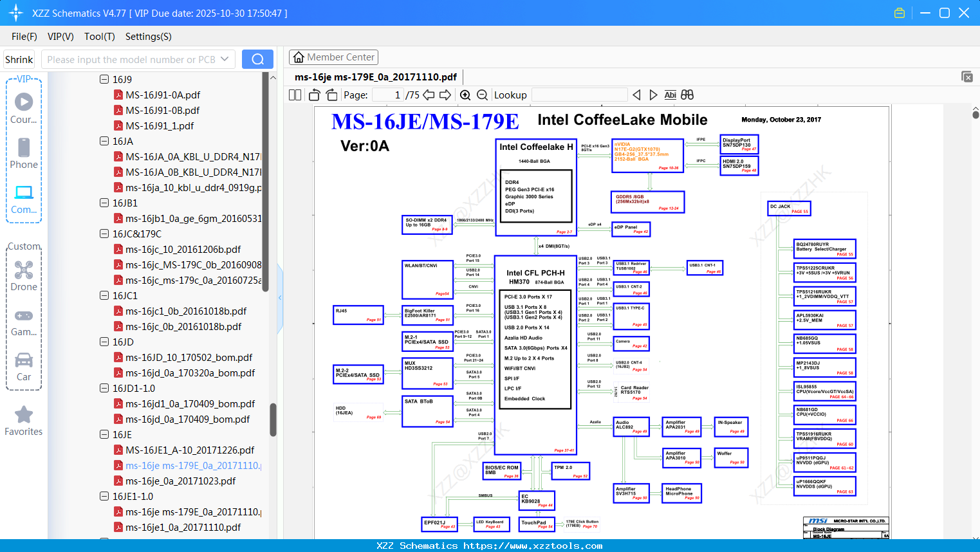This screenshot has height=552, width=980.
Task: Click the yellow coupon icon in title bar
Action: [x=900, y=13]
